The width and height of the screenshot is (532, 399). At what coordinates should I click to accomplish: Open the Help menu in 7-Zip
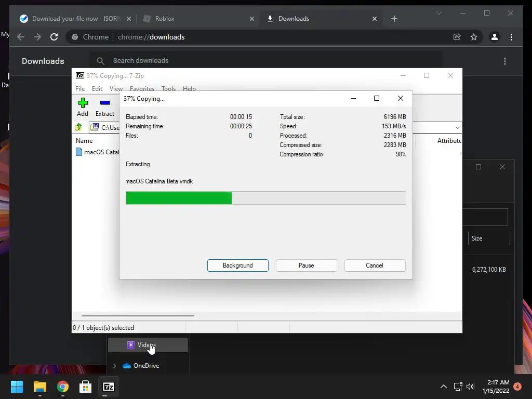point(189,88)
